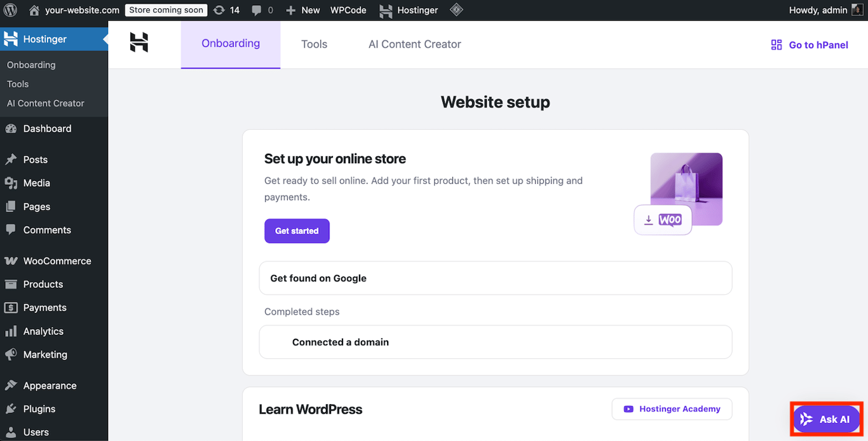Click the admin avatar near Howdy, admin
Viewport: 868px width, 441px height.
coord(857,10)
